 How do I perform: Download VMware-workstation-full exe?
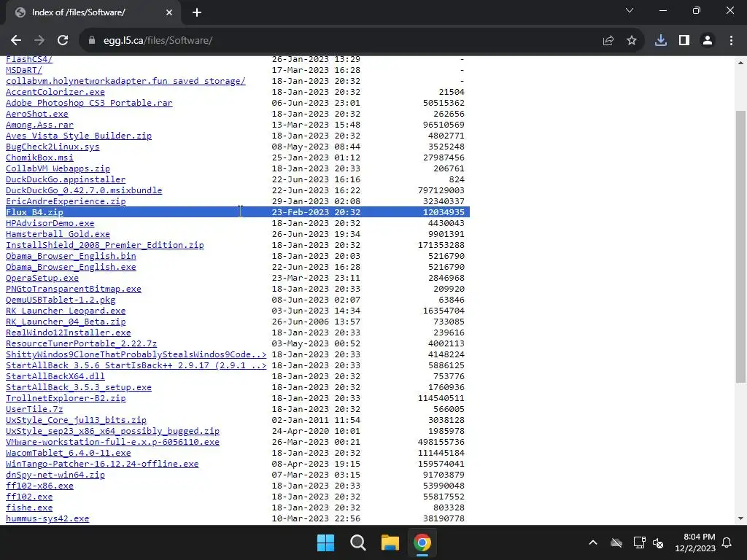point(112,443)
